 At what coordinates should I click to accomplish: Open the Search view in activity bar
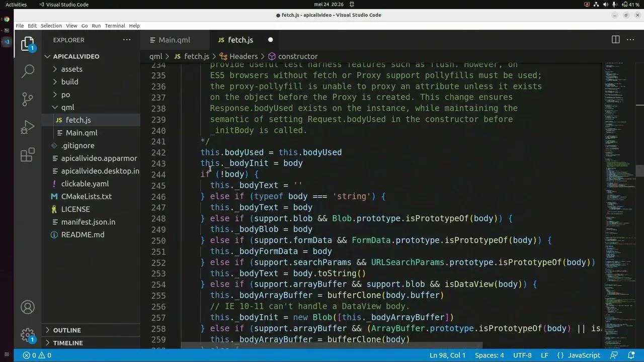click(28, 71)
